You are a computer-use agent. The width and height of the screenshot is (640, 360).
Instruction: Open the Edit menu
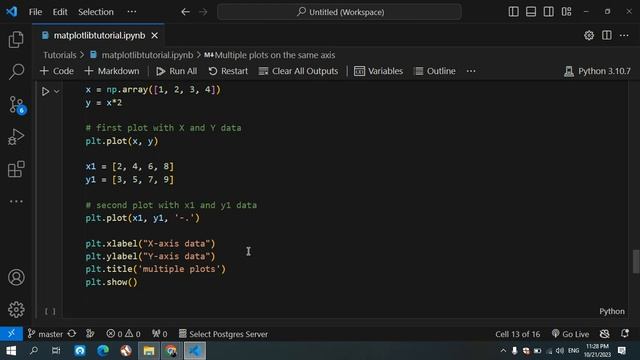coord(60,12)
